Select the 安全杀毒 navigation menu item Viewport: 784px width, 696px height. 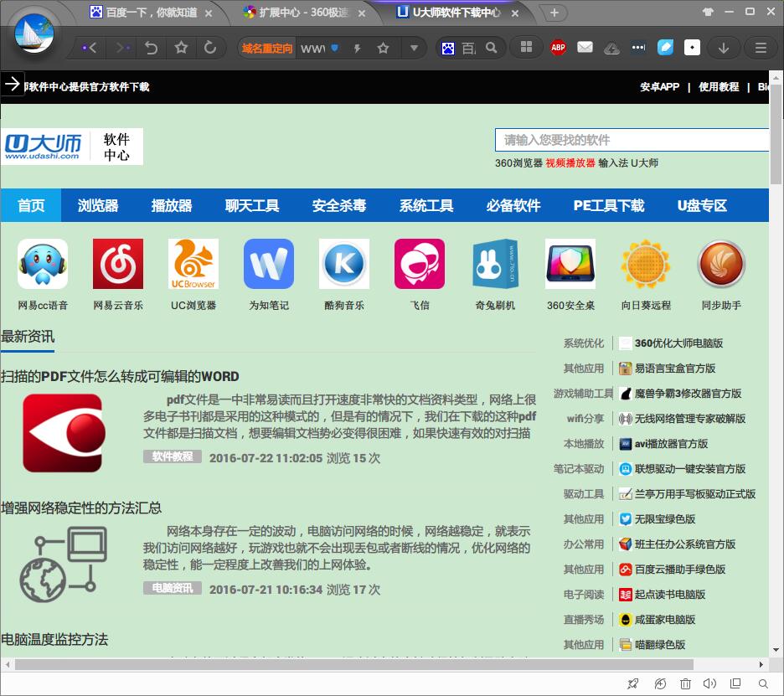[339, 205]
